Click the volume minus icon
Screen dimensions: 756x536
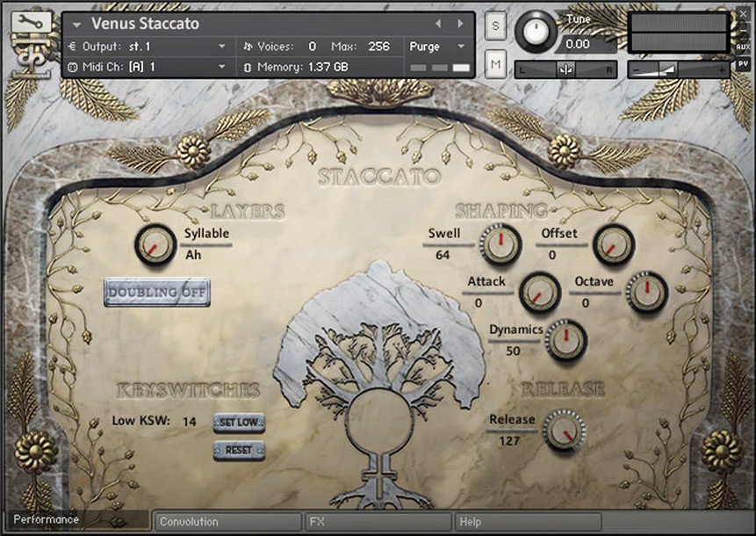[x=636, y=70]
